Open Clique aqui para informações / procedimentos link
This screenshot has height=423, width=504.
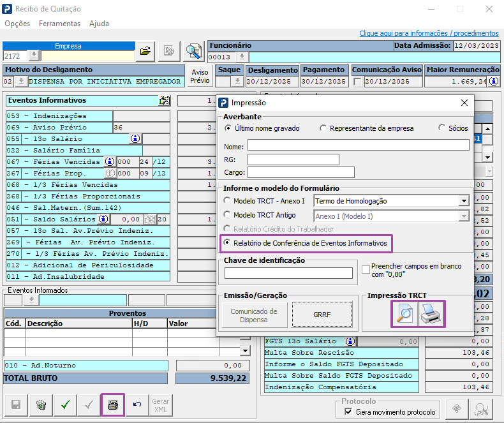point(429,33)
